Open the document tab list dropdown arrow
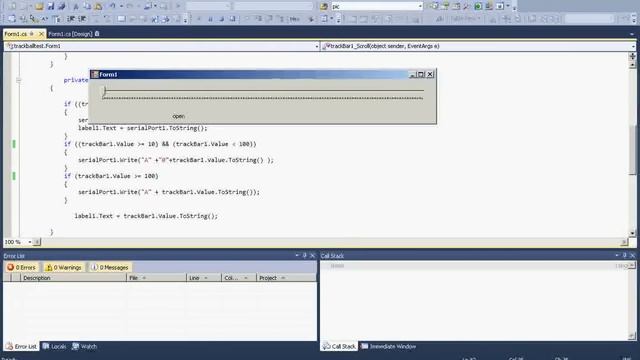 coord(632,34)
